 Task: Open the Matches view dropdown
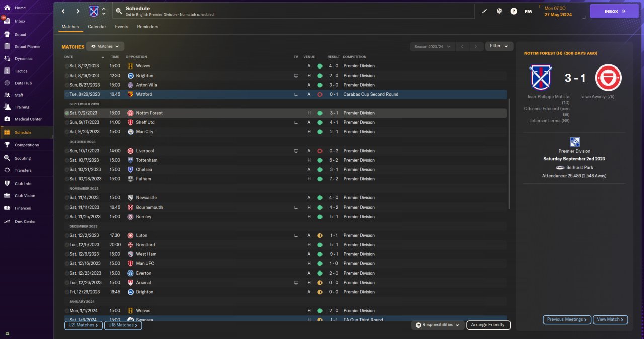pos(105,46)
